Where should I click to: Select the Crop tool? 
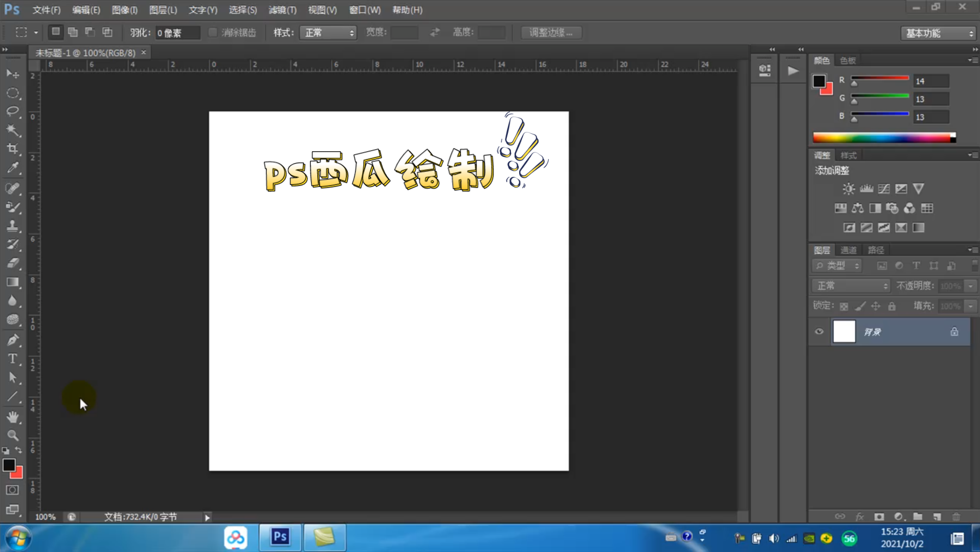pos(13,149)
